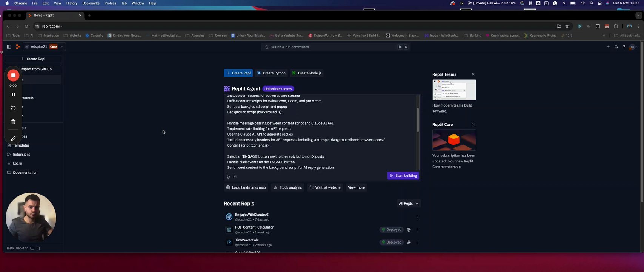Screen dimensions: 644x272
Task: Click the Deployed badge on ROI_Content_Calculator
Action: (x=392, y=230)
